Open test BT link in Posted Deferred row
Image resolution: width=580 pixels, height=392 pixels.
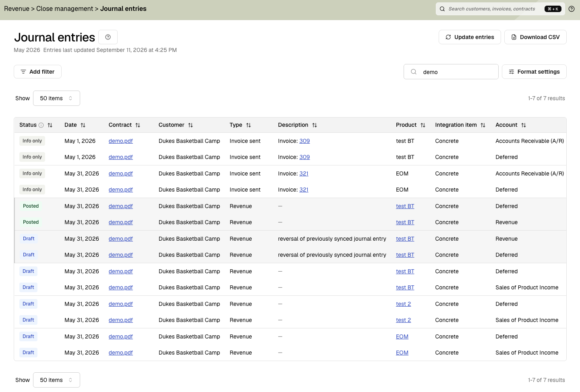click(405, 206)
